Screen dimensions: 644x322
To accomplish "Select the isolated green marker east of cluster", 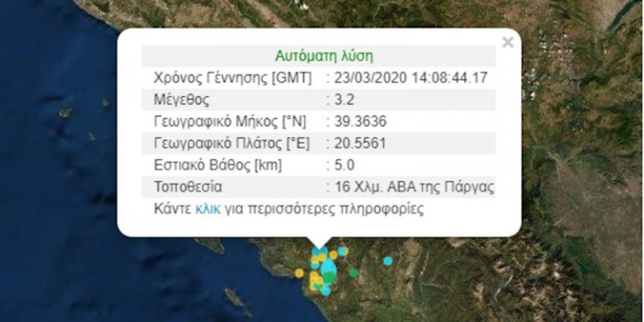I will click(354, 273).
